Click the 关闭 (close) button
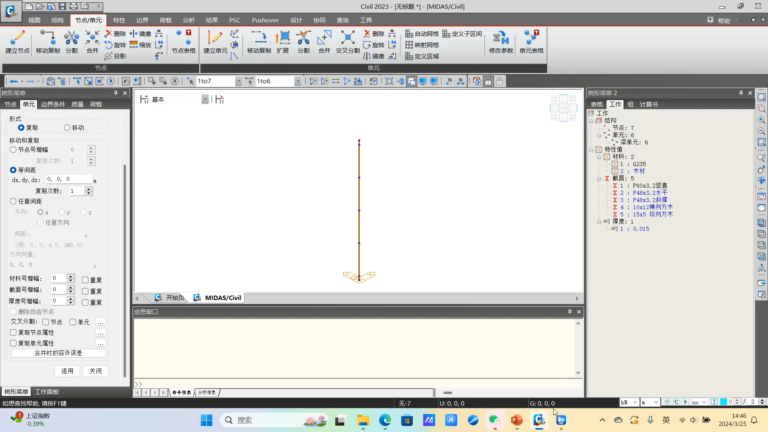 pyautogui.click(x=96, y=371)
